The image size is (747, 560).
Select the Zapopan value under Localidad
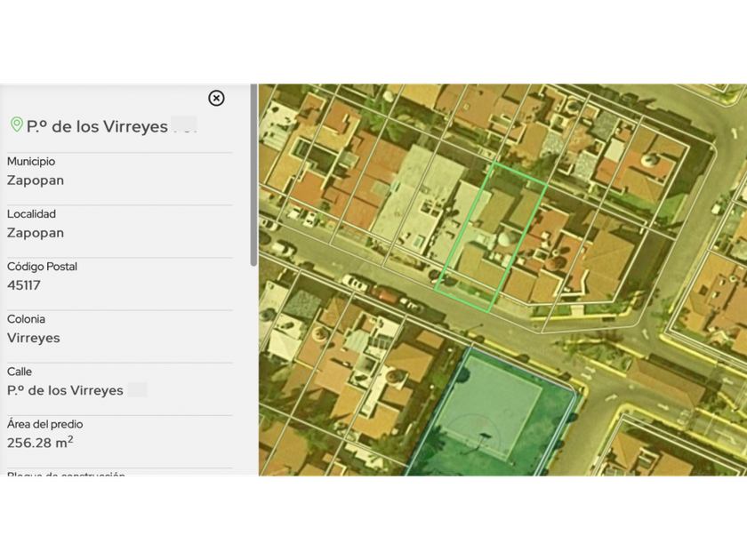[36, 233]
